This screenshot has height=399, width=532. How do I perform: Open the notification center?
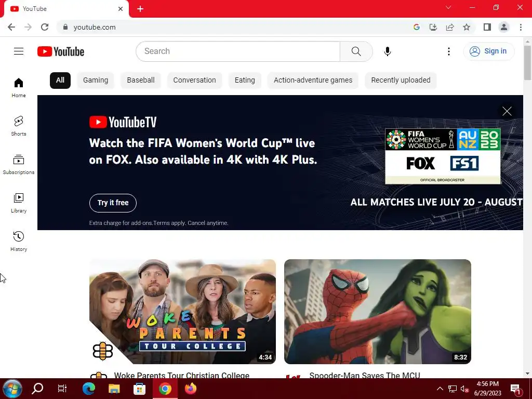pos(516,389)
